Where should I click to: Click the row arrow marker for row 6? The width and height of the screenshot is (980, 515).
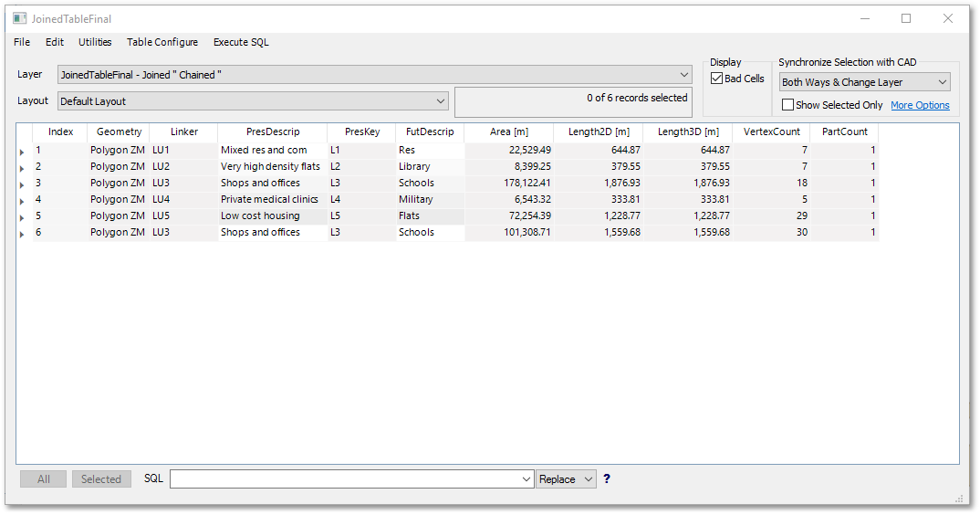pyautogui.click(x=22, y=234)
